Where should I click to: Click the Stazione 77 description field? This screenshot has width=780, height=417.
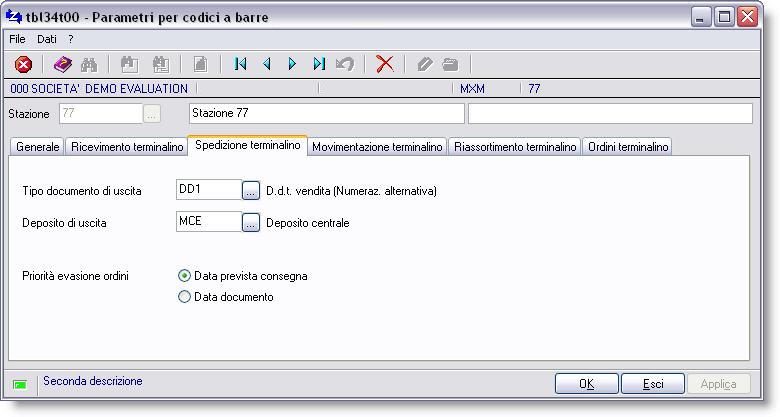326,113
